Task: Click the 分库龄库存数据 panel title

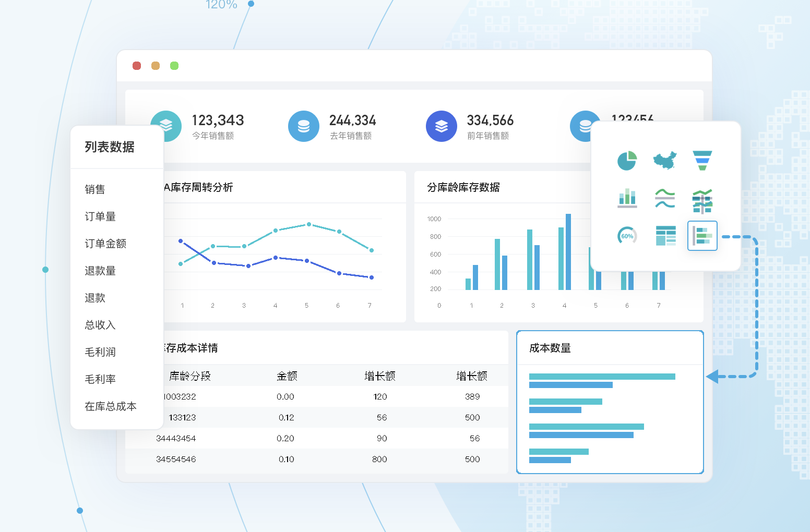Action: [x=463, y=188]
